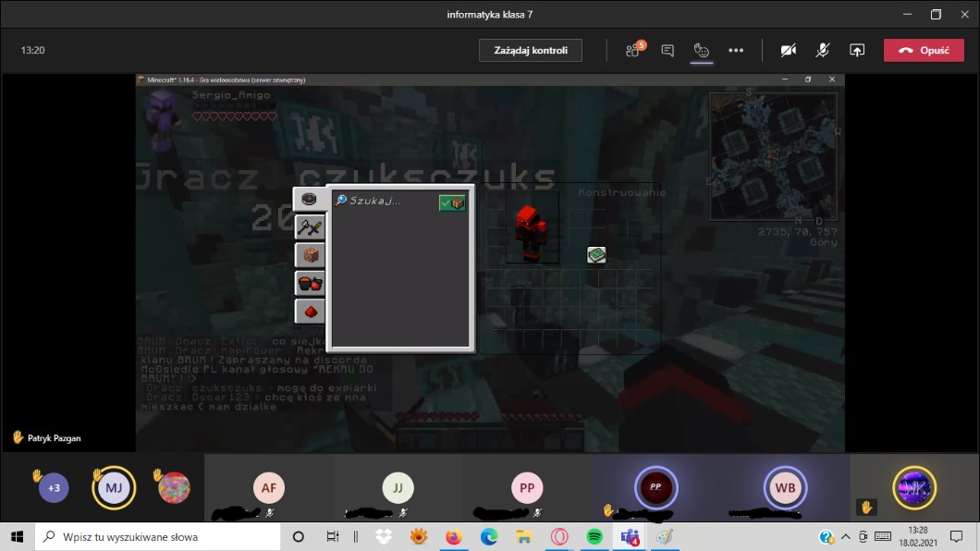Click the Zażądaj kontroli button
980x551 pixels.
tap(530, 50)
